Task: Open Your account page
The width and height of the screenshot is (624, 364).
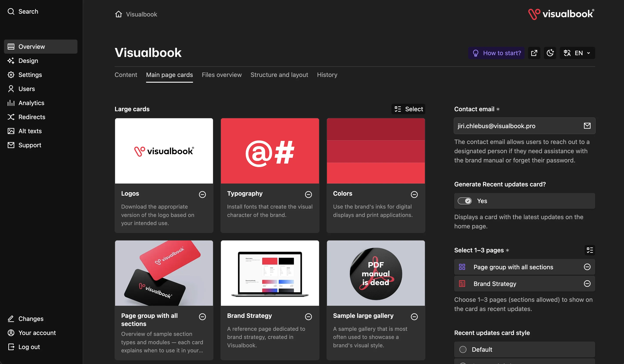Action: click(x=31, y=333)
